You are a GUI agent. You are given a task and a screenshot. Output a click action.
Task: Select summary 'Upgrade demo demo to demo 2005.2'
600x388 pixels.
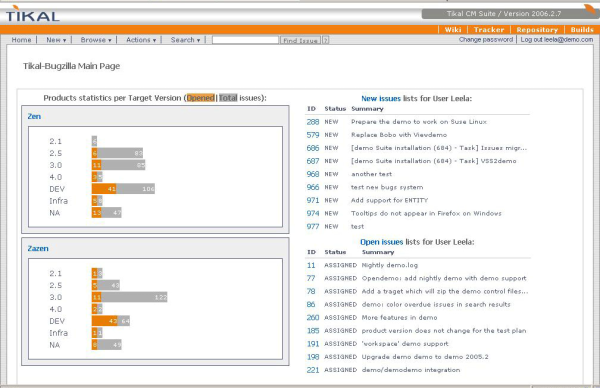pos(425,357)
